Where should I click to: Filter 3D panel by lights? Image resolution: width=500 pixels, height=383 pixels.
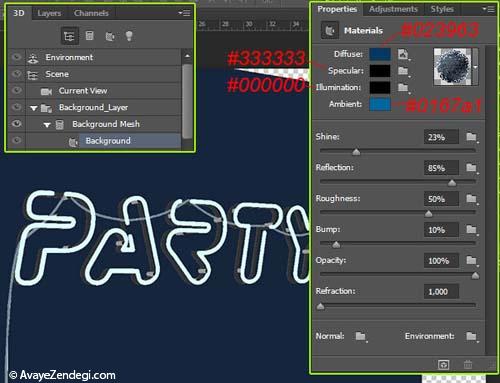[x=129, y=36]
